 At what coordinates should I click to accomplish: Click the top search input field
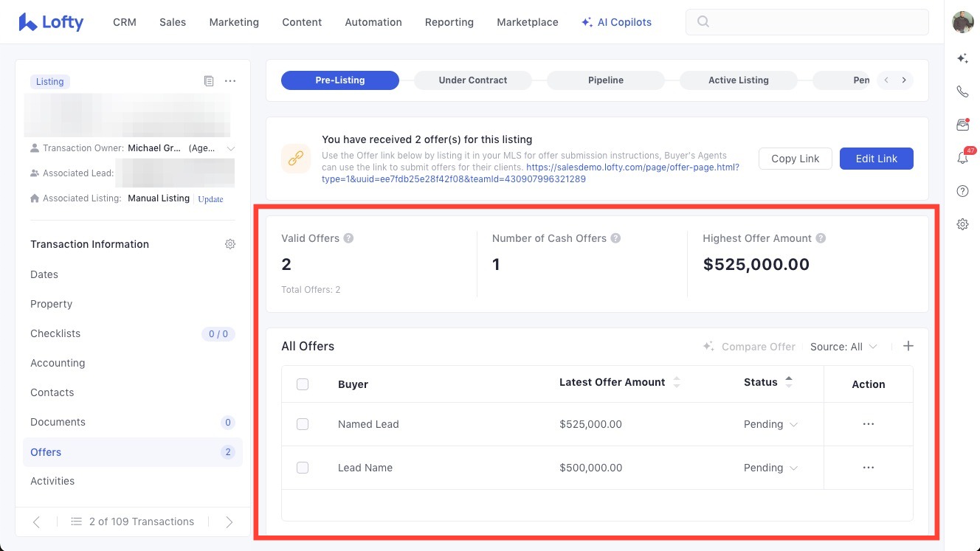(x=807, y=22)
